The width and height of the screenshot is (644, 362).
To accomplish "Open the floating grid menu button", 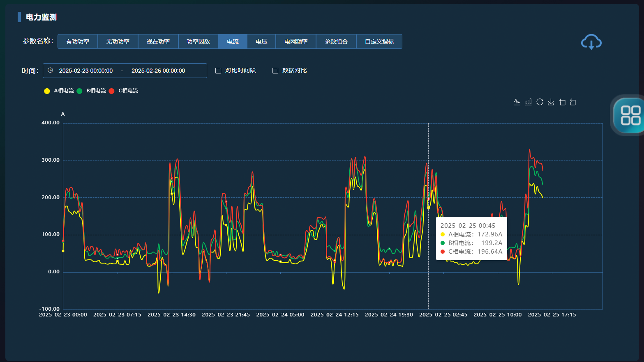I will point(630,115).
